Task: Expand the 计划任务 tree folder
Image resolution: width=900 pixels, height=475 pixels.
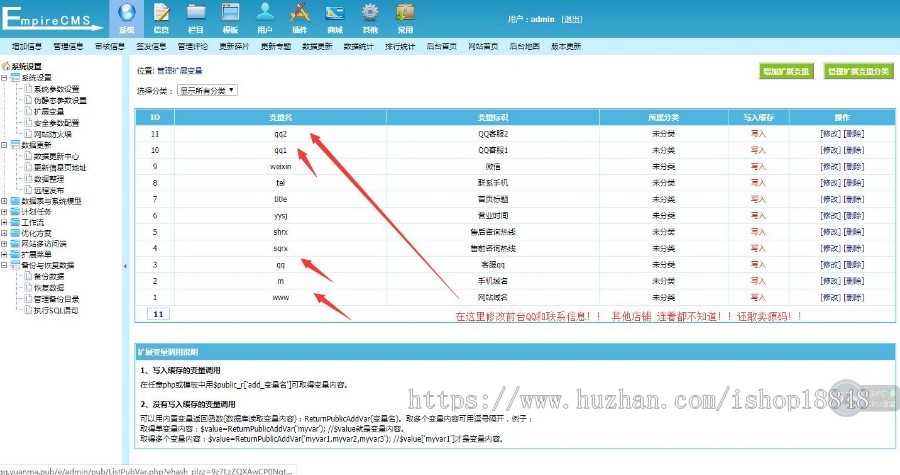Action: coord(4,212)
